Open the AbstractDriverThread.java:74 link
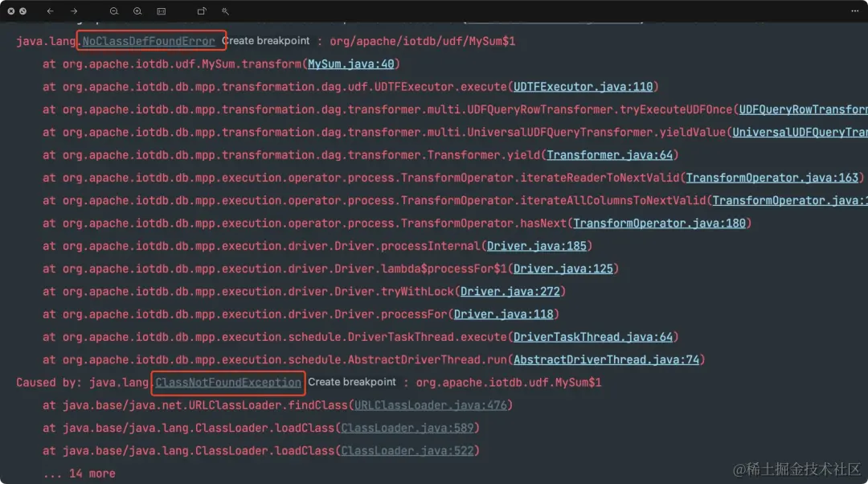 click(x=606, y=359)
